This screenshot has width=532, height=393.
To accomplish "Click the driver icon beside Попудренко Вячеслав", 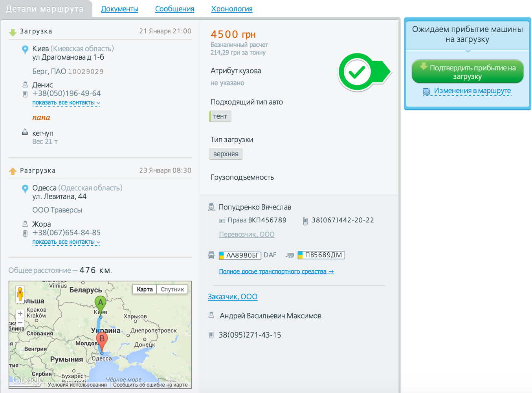I will coord(211,207).
